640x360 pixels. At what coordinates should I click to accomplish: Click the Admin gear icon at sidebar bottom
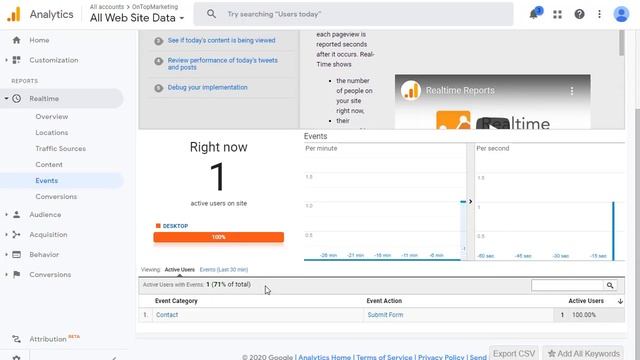16,358
